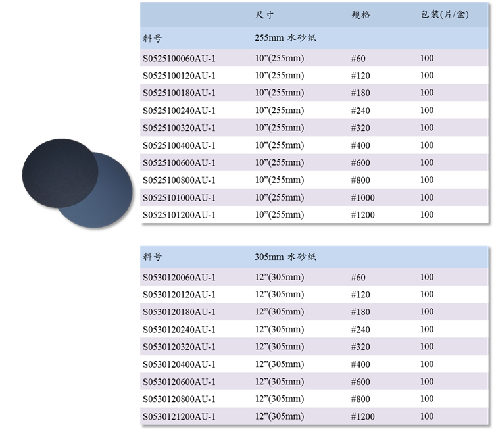Viewport: 494px width, 448px height.
Task: Open part number S0525101200AU-1
Action: point(179,215)
